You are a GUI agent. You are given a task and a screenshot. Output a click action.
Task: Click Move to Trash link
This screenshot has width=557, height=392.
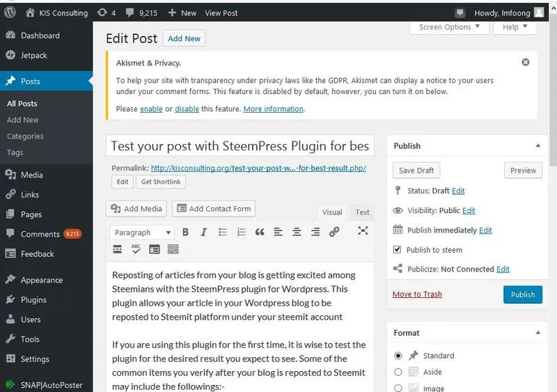(417, 295)
